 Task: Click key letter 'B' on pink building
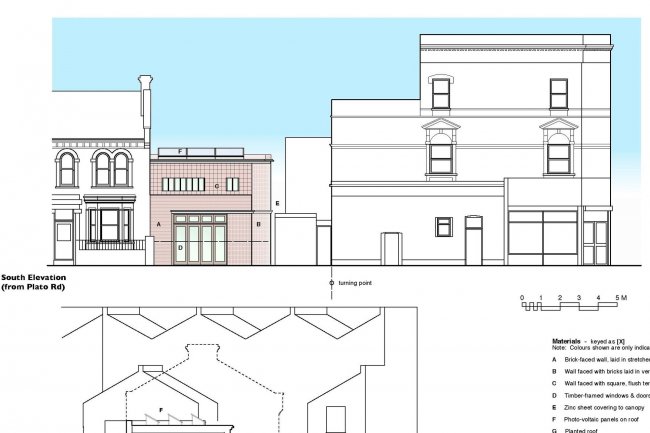[x=258, y=224]
